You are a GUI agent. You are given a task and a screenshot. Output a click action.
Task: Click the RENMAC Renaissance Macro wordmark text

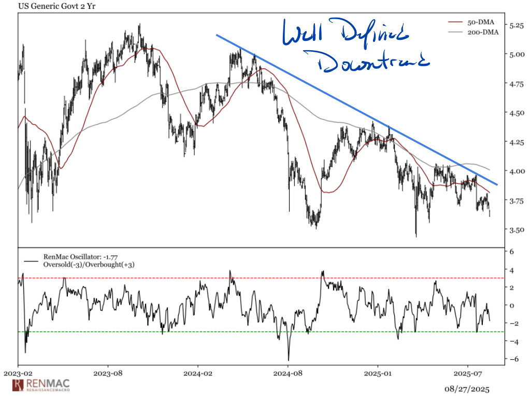pyautogui.click(x=48, y=385)
